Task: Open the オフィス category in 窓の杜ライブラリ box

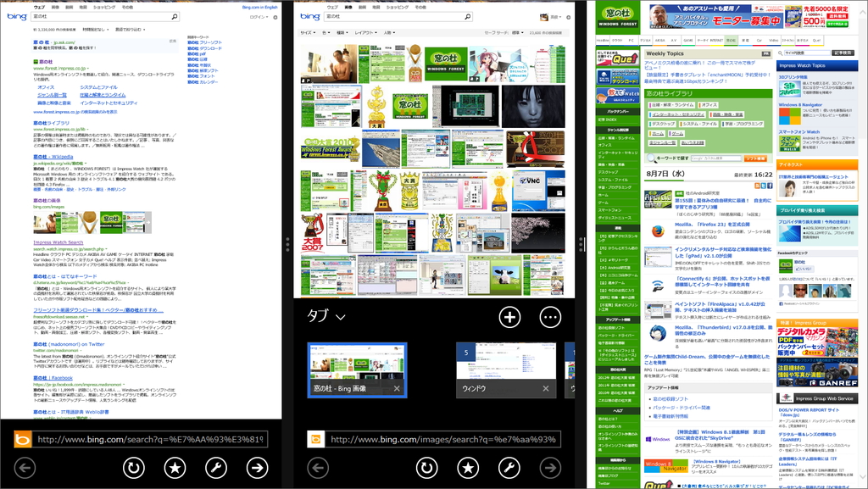Action: (x=709, y=104)
